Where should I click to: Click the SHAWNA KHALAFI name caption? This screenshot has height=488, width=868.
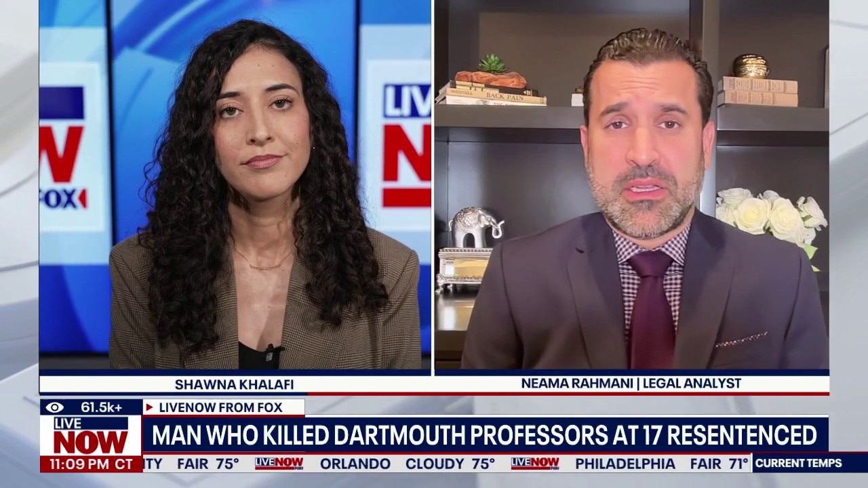coord(234,384)
